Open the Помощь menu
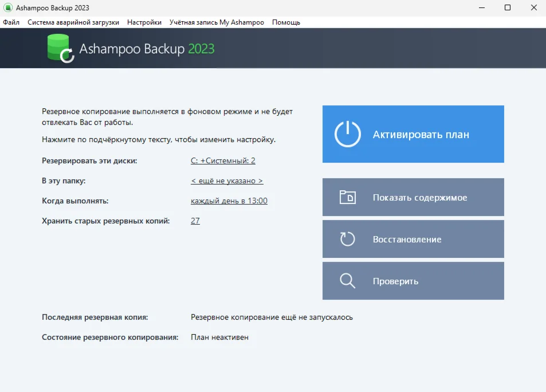 pos(286,22)
